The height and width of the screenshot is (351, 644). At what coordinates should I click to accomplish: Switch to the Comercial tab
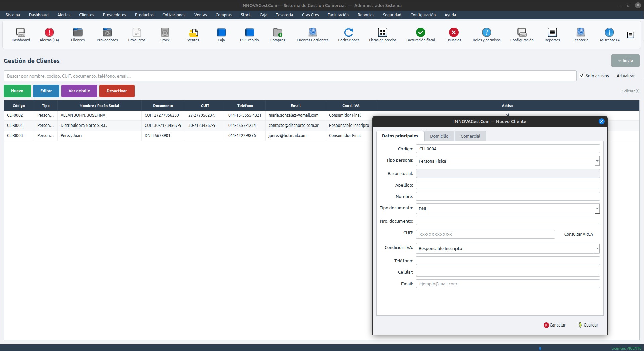(x=470, y=136)
